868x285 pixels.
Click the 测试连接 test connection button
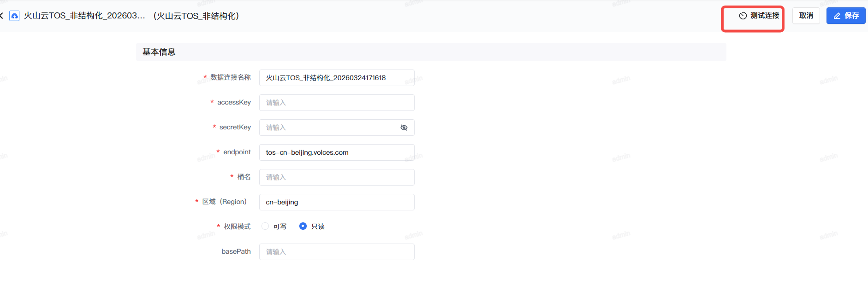[x=759, y=16]
